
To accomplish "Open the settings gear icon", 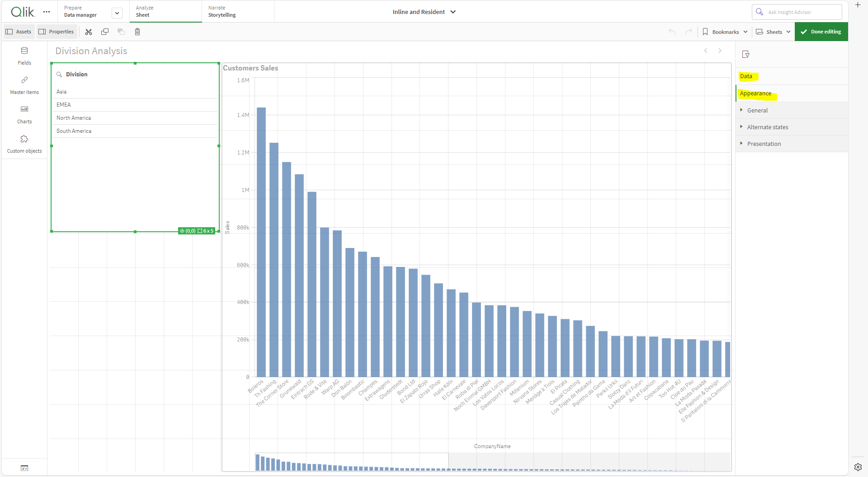I will [858, 467].
